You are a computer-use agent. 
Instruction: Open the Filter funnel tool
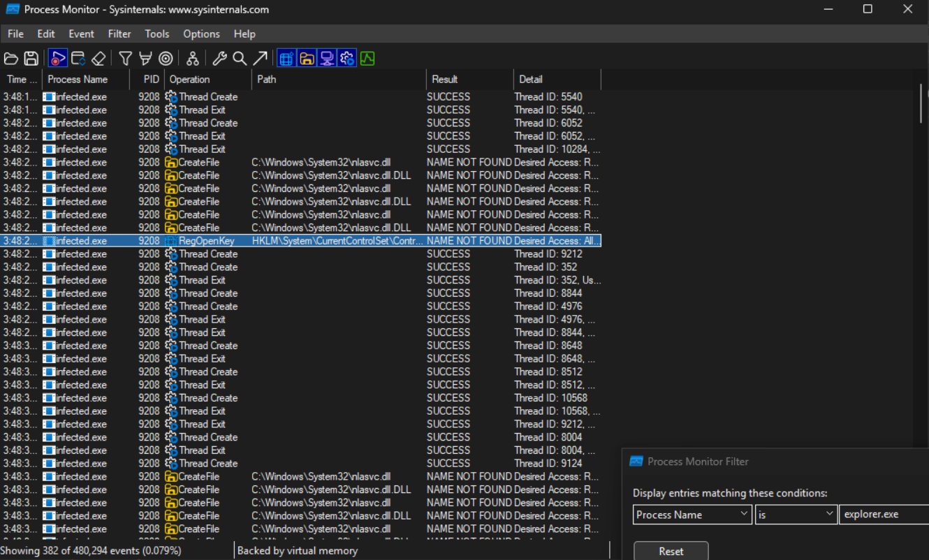125,59
